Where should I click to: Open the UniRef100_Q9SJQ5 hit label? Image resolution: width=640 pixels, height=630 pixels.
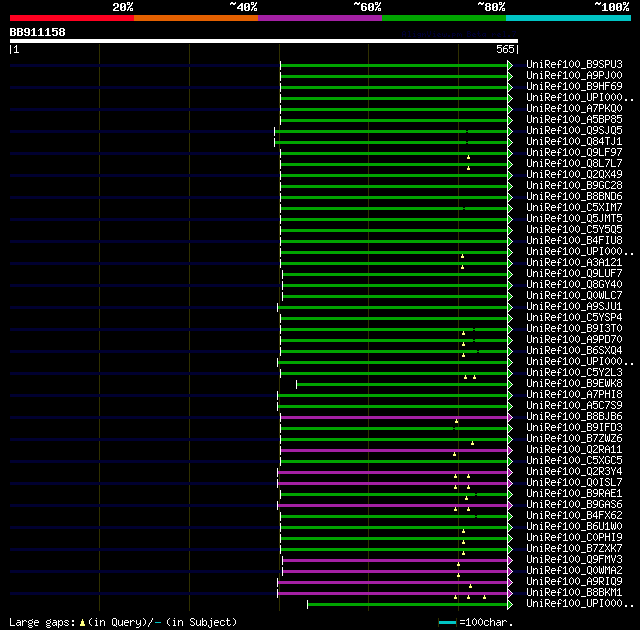click(x=574, y=131)
